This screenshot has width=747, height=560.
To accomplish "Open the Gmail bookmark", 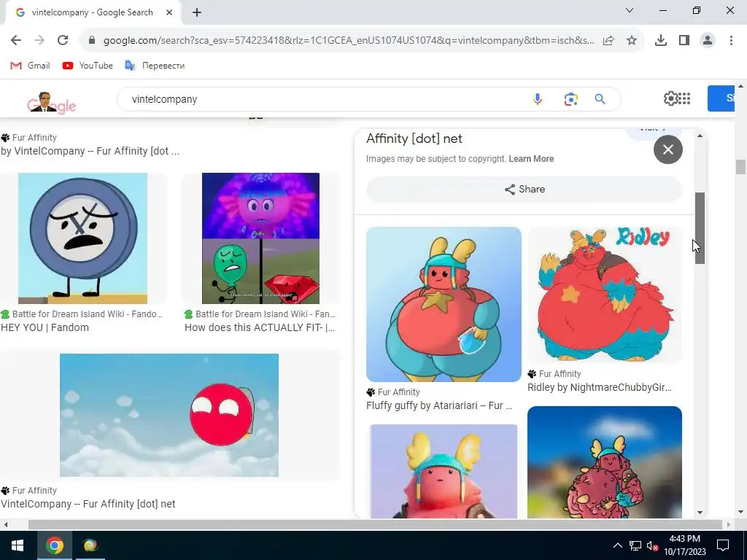I will pyautogui.click(x=30, y=65).
